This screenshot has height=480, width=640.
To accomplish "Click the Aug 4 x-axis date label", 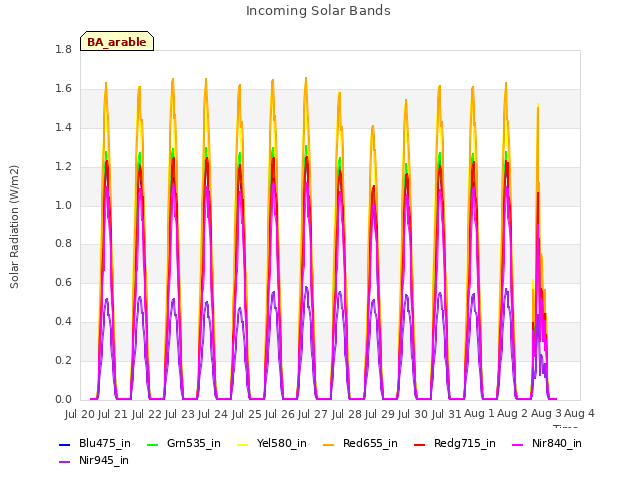I will click(x=579, y=413).
